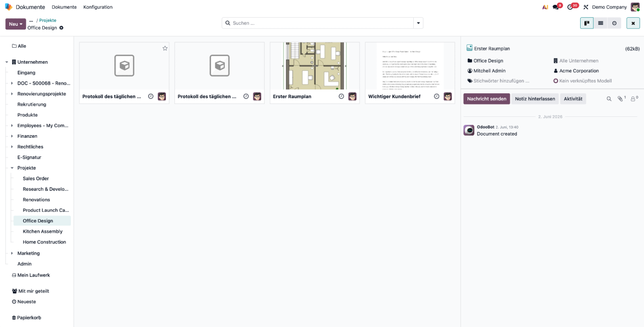The image size is (644, 327).
Task: Click owner avatar on the first Protokoll card
Action: 162,96
